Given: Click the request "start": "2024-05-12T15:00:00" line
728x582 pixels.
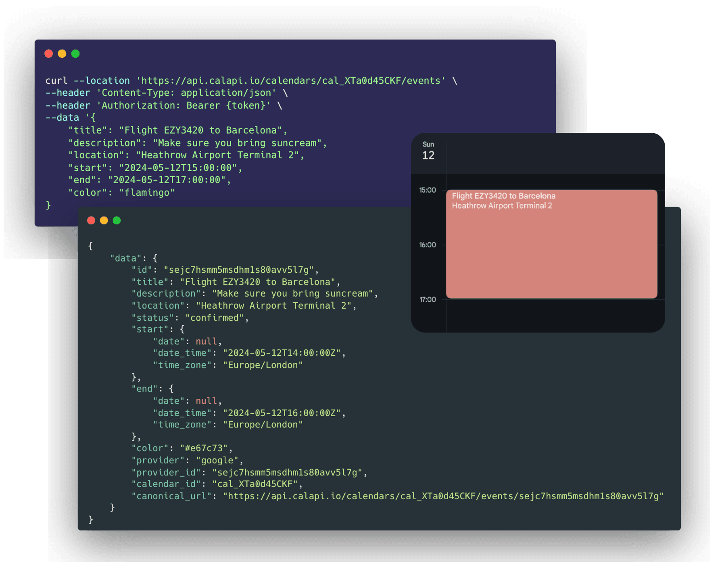Looking at the screenshot, I should click(155, 168).
